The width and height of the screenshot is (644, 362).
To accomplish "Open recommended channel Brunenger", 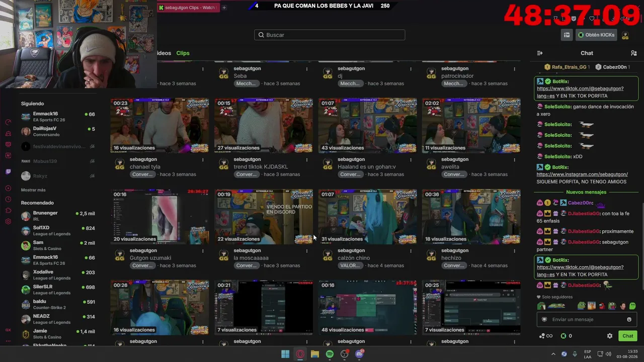I will coord(58,216).
